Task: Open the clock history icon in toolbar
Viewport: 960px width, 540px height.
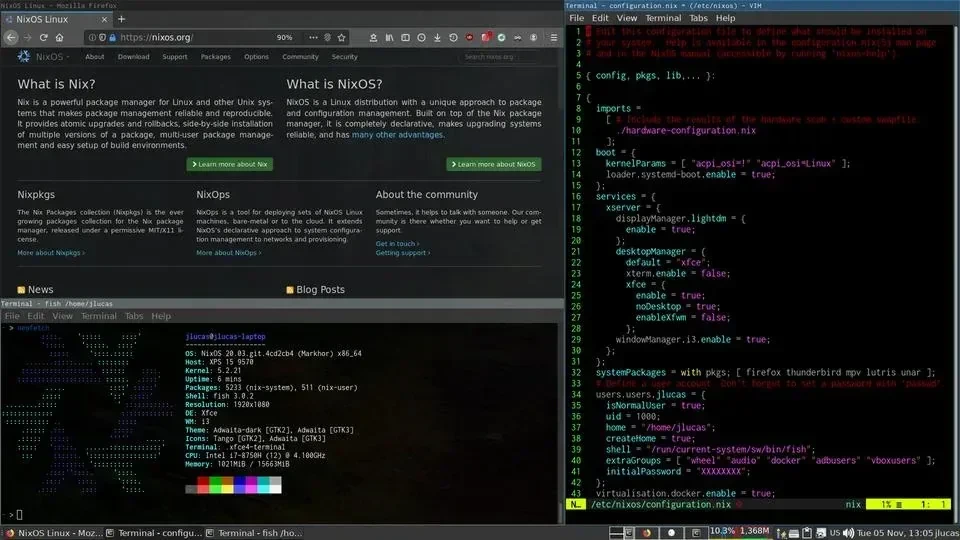Action: pyautogui.click(x=421, y=37)
